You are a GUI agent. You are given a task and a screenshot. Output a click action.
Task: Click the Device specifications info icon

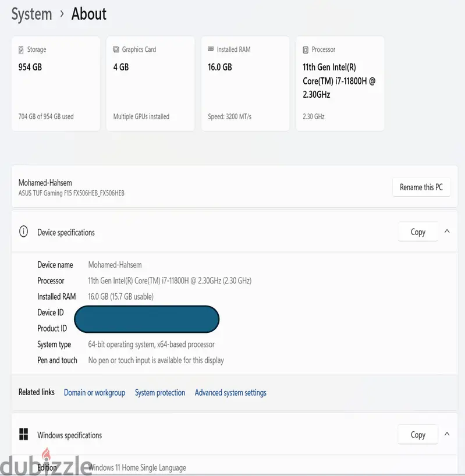pos(23,232)
